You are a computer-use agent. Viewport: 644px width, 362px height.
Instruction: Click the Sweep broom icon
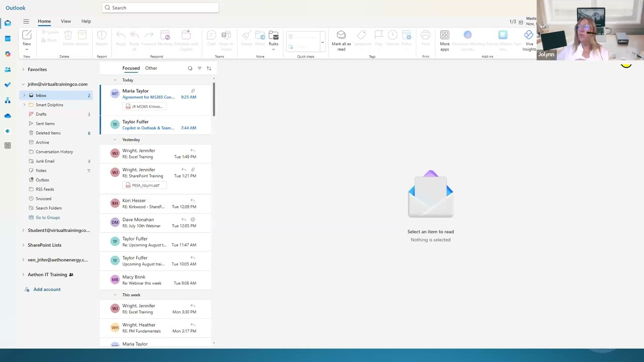coord(246,35)
